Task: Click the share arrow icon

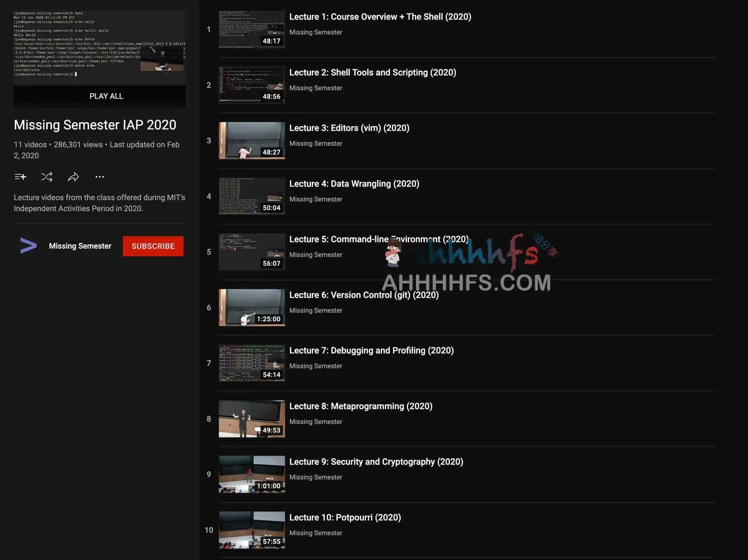Action: 73,177
